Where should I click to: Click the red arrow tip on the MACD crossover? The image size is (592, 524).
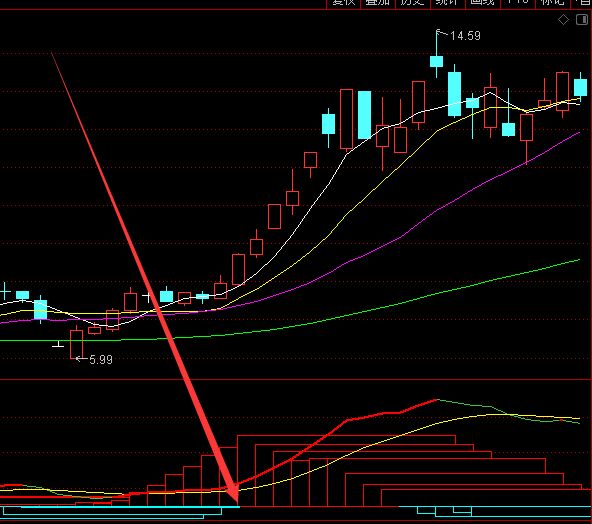234,495
